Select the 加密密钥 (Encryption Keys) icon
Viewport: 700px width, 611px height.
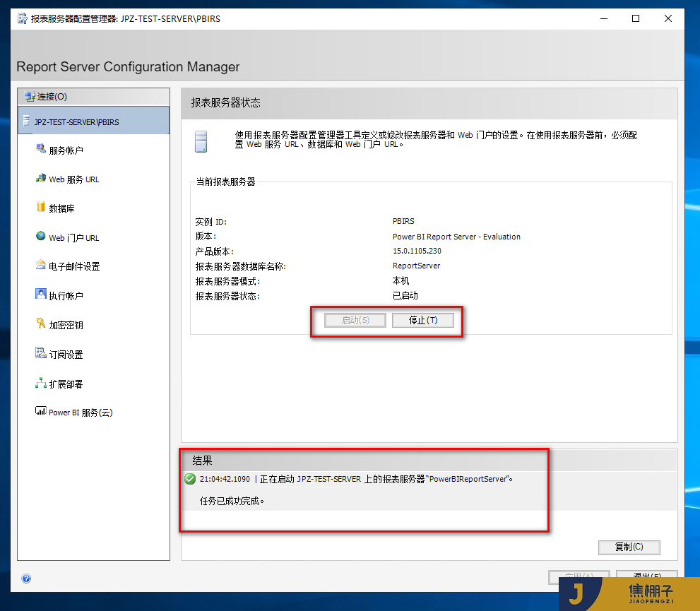click(x=67, y=325)
